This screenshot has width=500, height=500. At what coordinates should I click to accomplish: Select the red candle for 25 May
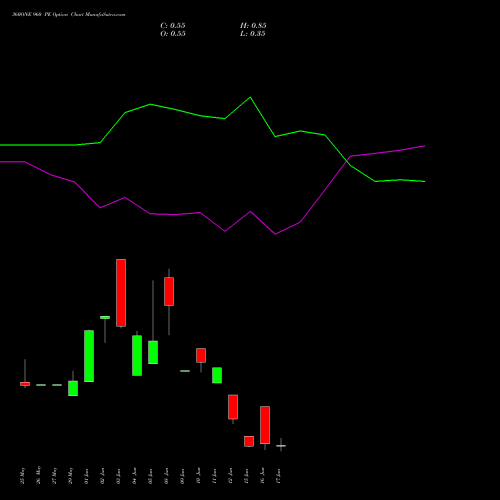pos(25,384)
